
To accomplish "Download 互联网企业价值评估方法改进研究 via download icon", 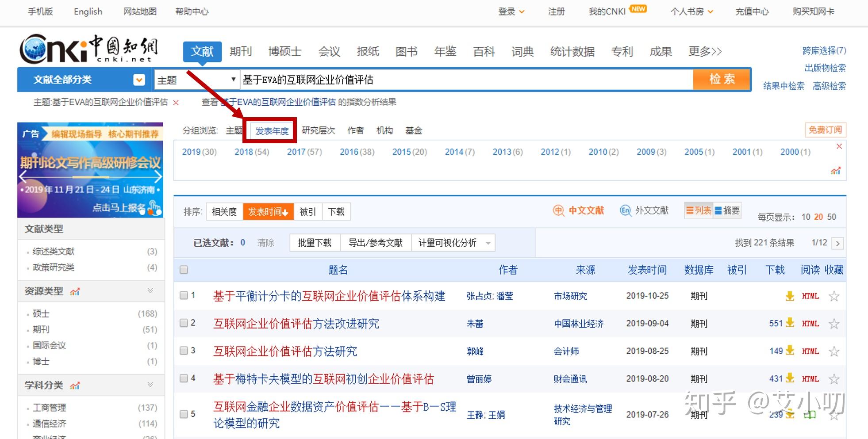I will pos(790,323).
